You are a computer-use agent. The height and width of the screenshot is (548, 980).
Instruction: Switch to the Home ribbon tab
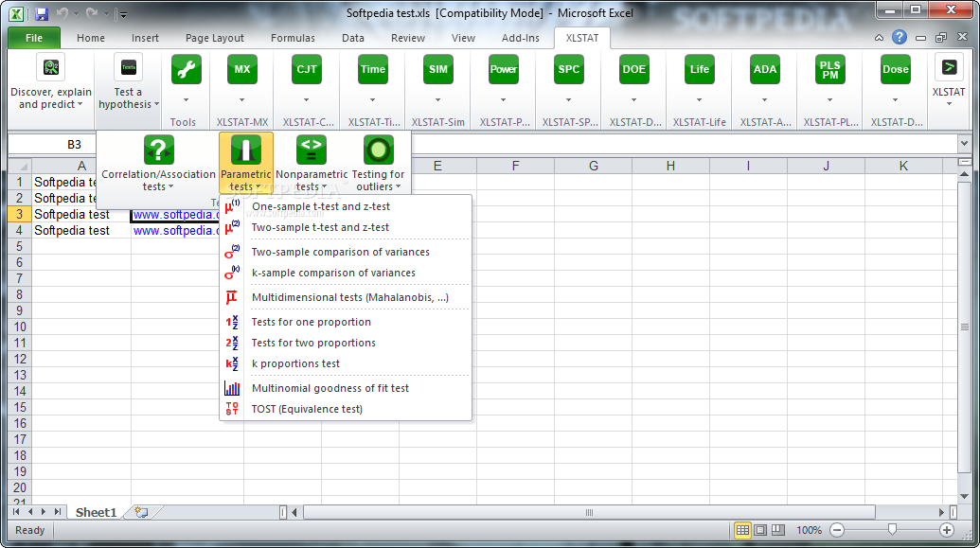coord(91,38)
